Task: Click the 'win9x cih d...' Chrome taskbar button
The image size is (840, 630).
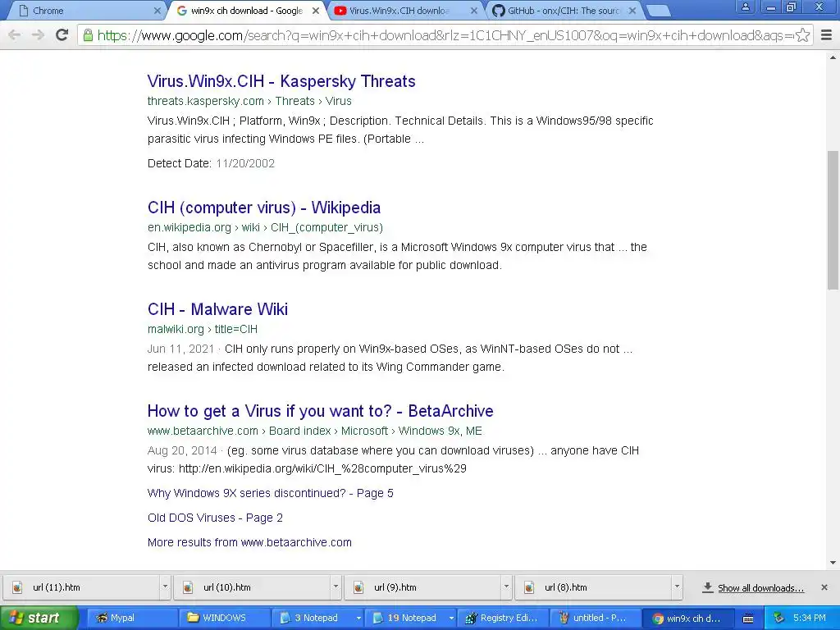Action: [x=690, y=618]
